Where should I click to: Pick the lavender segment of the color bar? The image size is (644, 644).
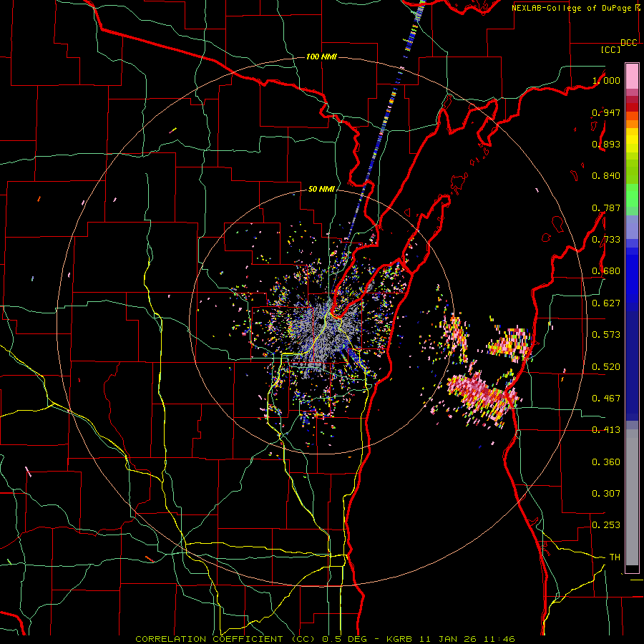coord(632,227)
